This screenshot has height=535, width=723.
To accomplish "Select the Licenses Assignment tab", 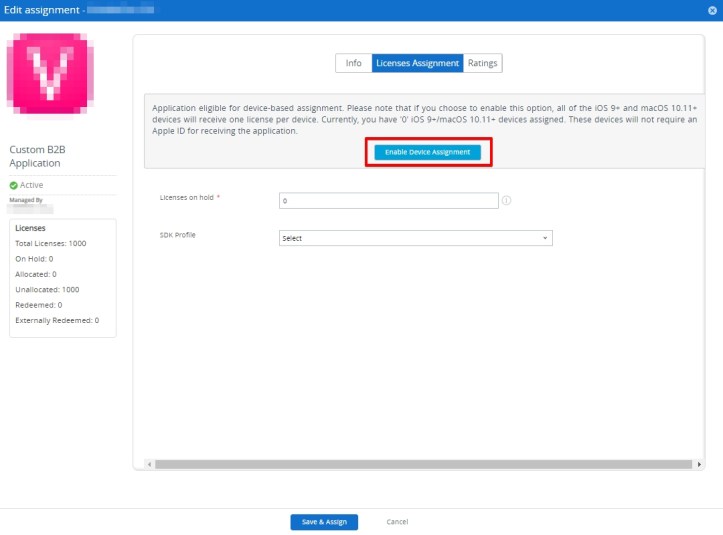I will click(x=417, y=63).
